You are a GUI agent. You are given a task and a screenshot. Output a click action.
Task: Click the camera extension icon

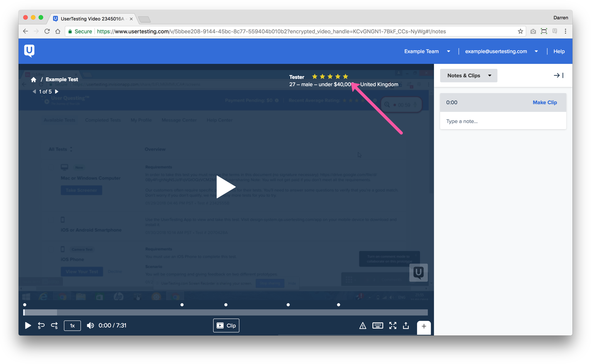pos(533,32)
